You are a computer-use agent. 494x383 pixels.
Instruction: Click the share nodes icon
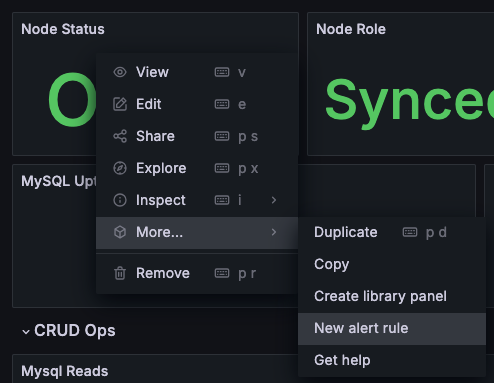(120, 136)
